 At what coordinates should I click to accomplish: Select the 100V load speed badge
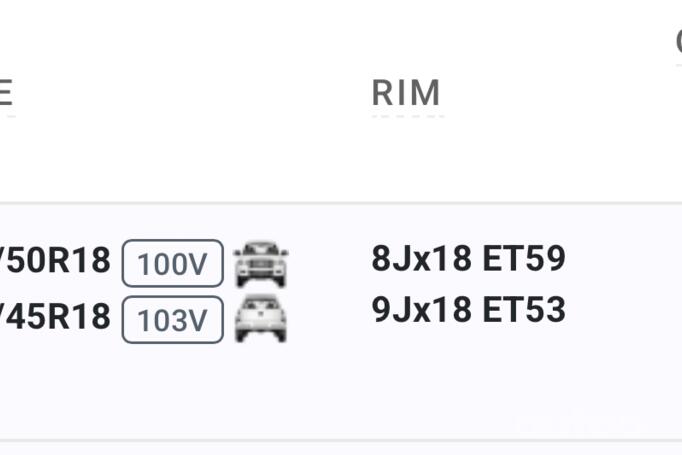point(172,264)
